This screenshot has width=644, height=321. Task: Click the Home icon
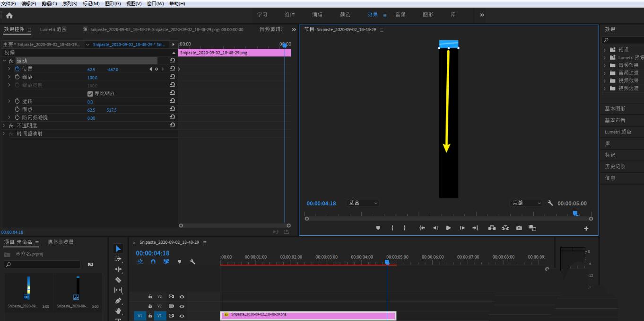tap(9, 15)
